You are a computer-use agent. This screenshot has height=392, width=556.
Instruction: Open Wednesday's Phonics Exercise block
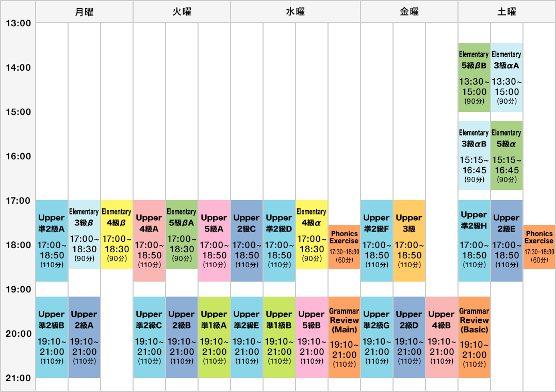coord(345,247)
